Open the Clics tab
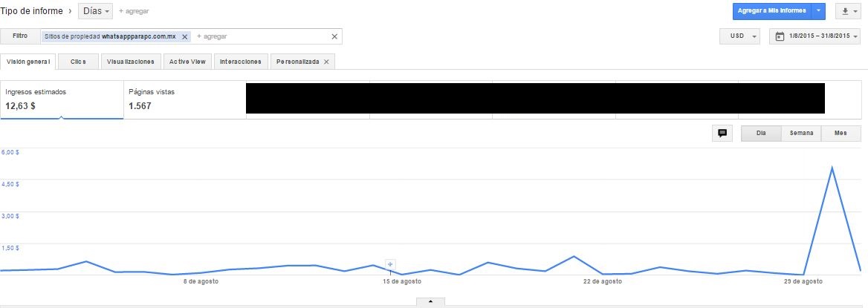This screenshot has width=868, height=308. coord(78,62)
